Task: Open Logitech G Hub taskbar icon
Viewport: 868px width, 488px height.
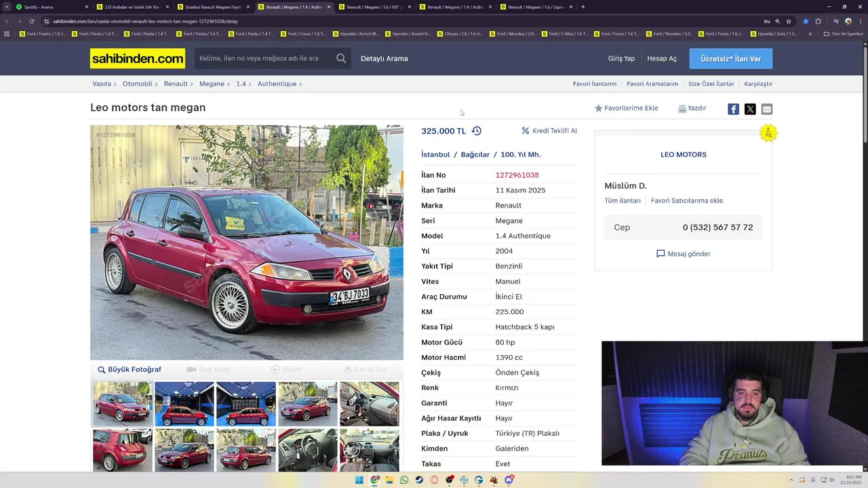Action: tap(479, 480)
